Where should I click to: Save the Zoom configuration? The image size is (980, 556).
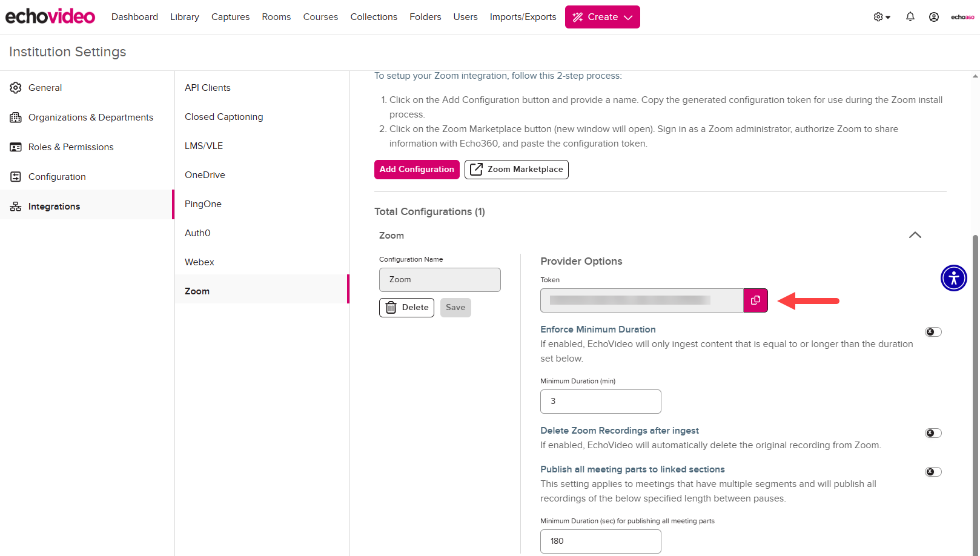coord(455,307)
